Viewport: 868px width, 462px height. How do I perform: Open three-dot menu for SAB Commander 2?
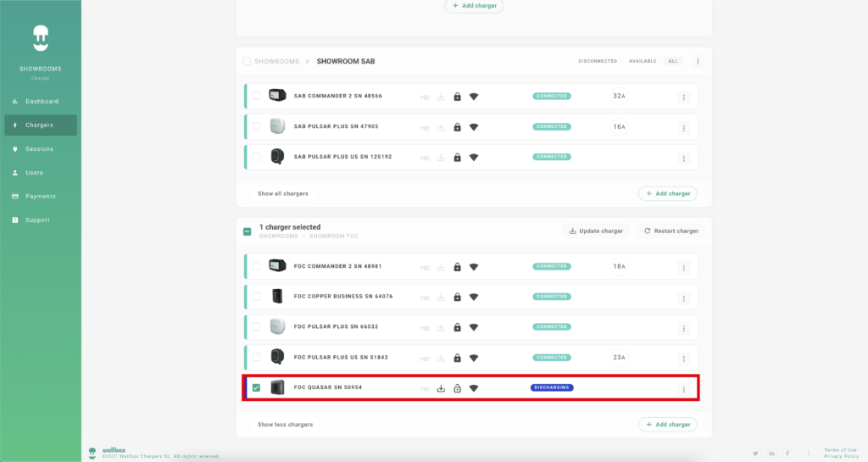[x=684, y=97]
